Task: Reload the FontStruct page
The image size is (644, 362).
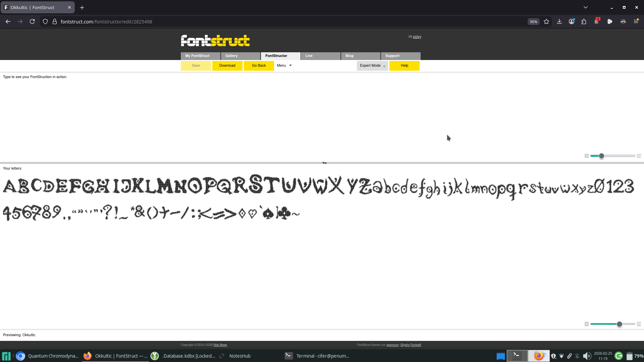Action: 32,22
